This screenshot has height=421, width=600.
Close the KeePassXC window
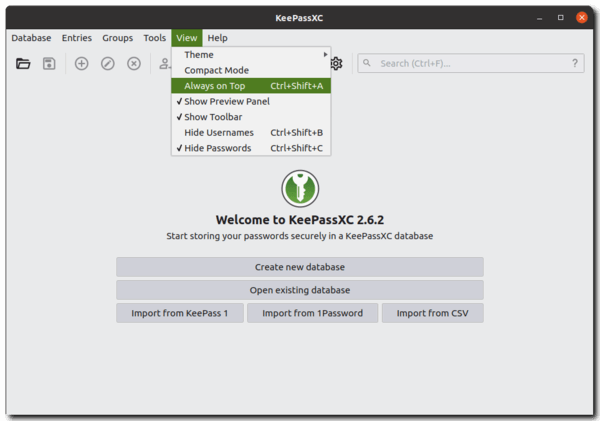click(582, 18)
